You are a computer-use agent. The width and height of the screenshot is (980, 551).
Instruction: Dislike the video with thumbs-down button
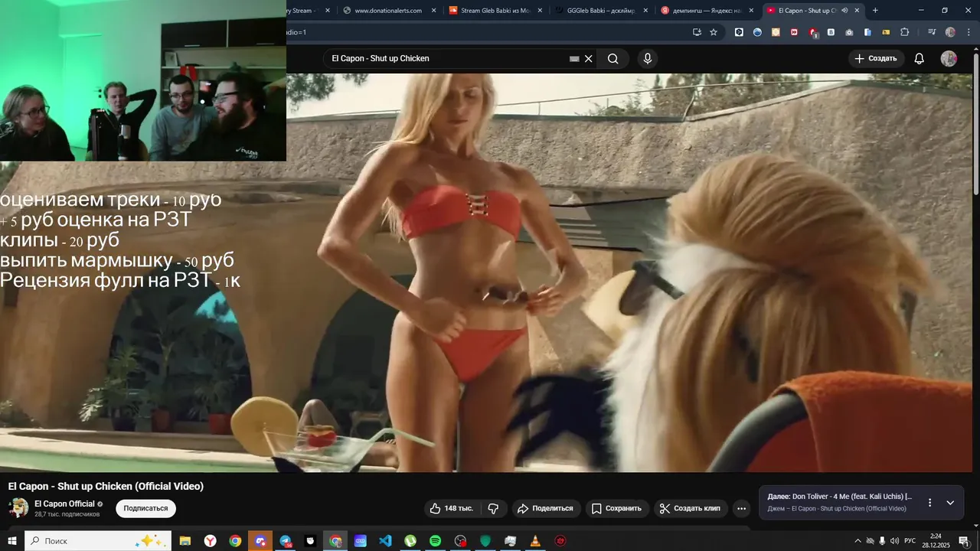pyautogui.click(x=493, y=508)
